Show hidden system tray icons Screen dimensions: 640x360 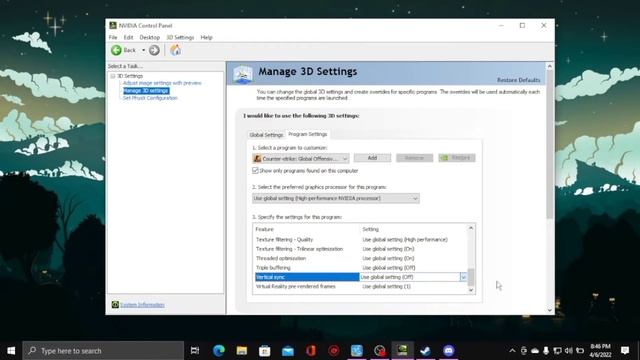coord(512,351)
